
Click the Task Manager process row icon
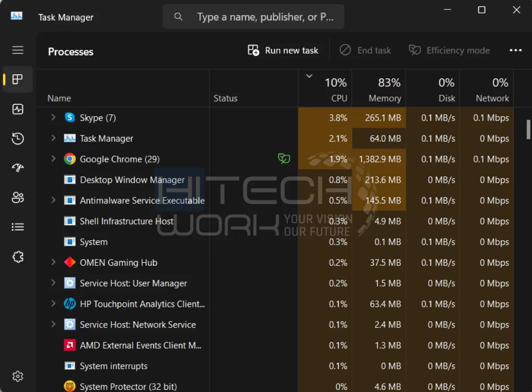(70, 138)
